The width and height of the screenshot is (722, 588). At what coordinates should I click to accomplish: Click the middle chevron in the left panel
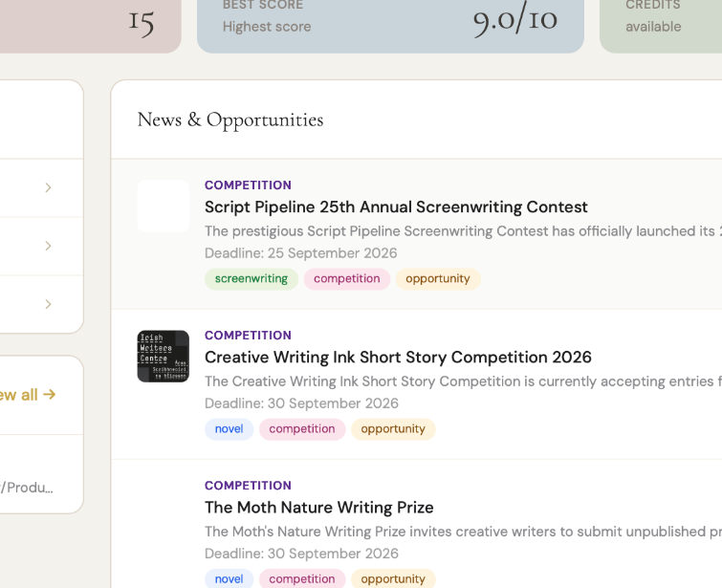(x=49, y=246)
